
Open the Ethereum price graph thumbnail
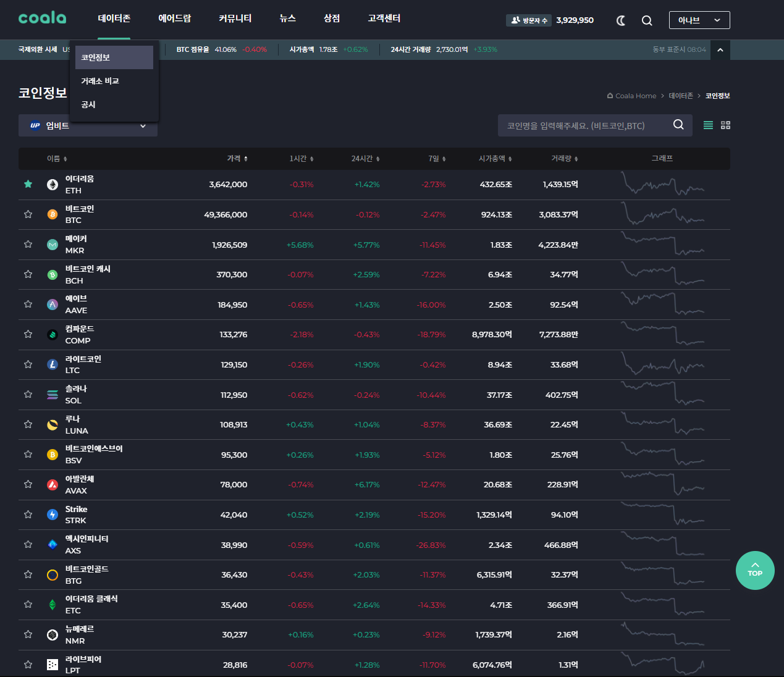pyautogui.click(x=662, y=184)
